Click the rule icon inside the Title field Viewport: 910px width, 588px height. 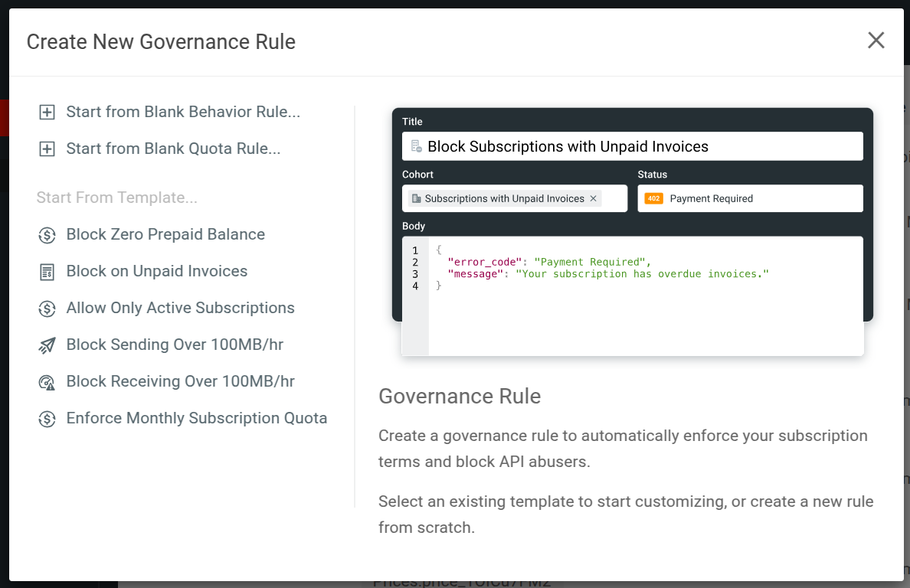415,145
